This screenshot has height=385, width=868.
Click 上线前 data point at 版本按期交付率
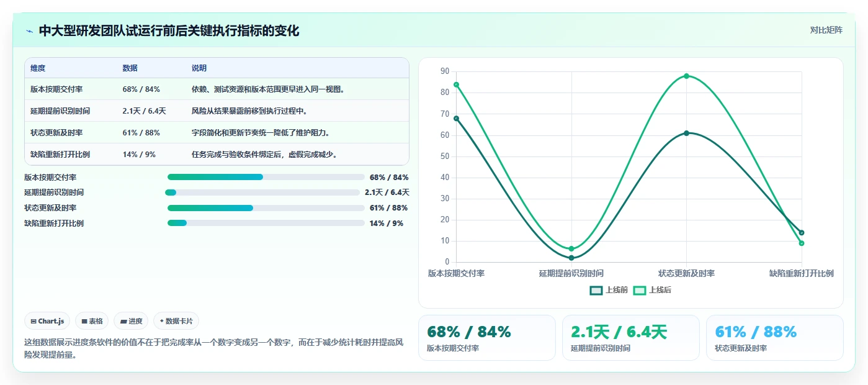[457, 118]
